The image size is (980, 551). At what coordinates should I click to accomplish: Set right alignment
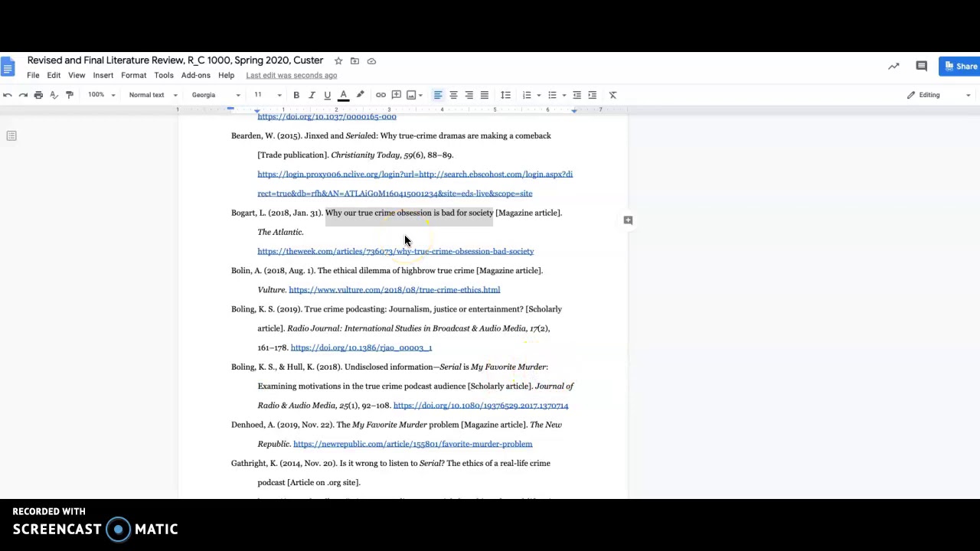[x=469, y=95]
